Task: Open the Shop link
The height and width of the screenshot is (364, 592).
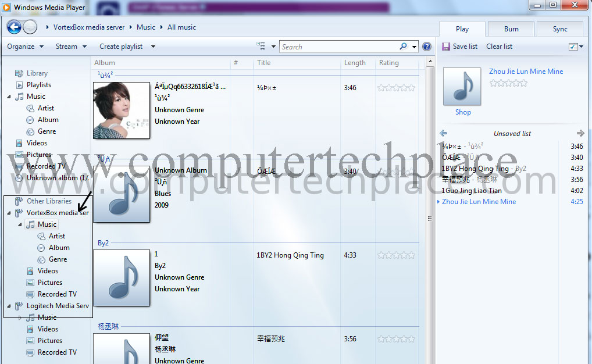Action: [463, 112]
